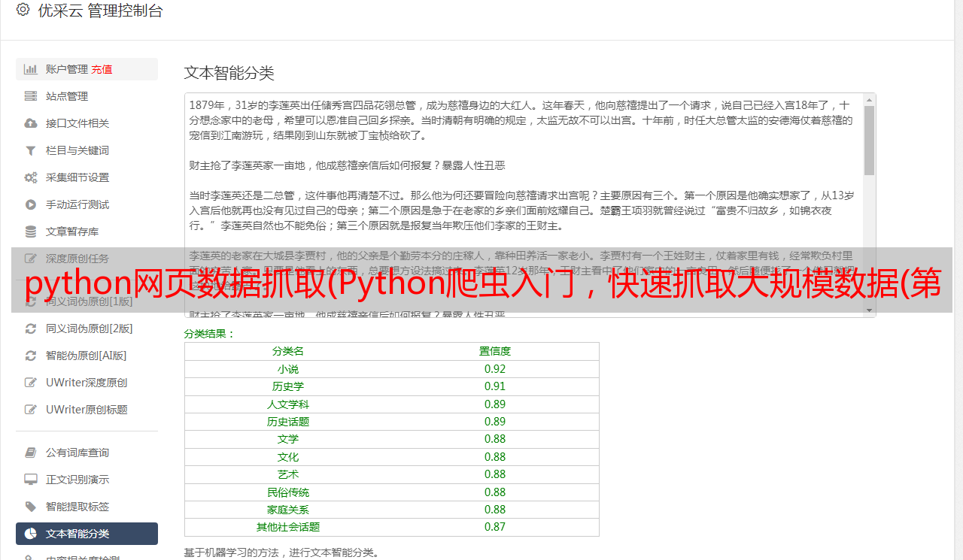Click the gears icon for 采集细节设置

click(x=31, y=177)
